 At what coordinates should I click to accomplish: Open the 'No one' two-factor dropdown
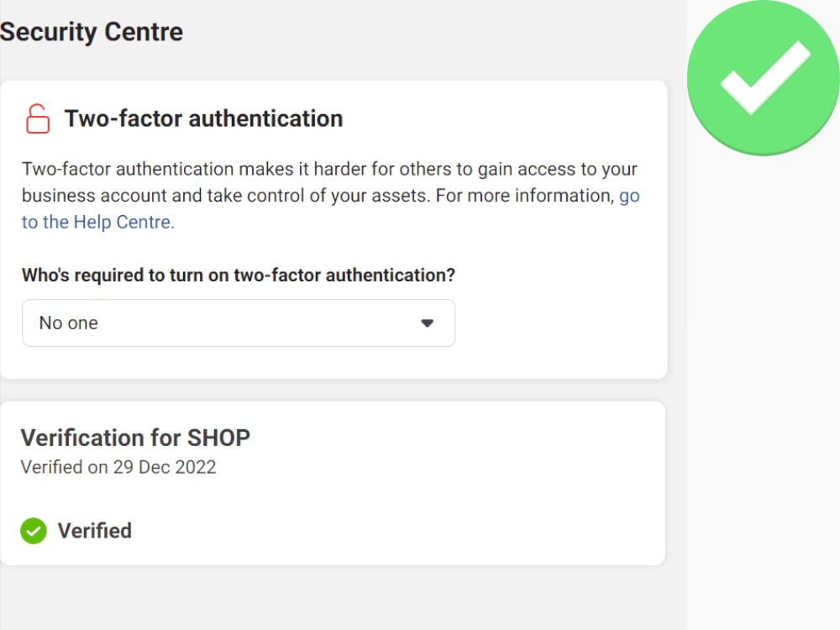(239, 323)
